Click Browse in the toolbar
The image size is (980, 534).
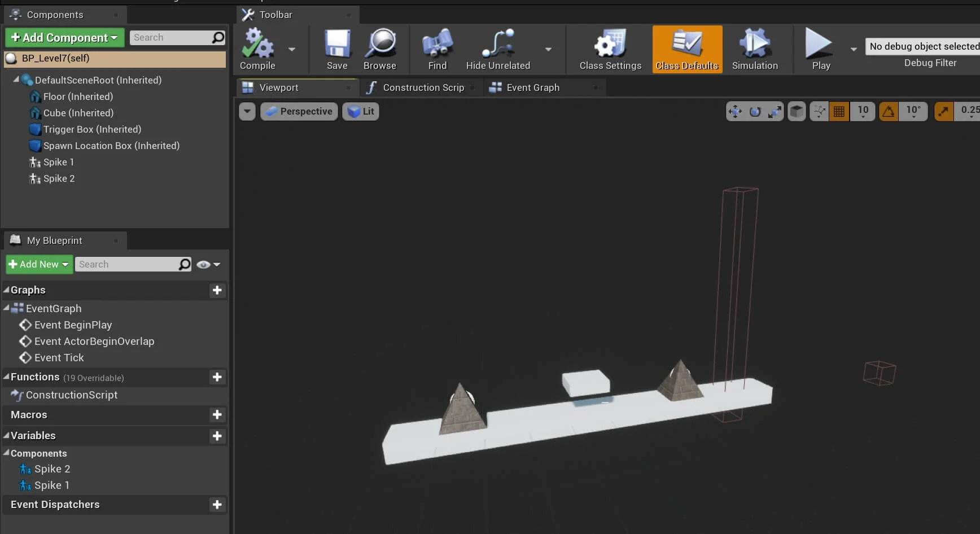[380, 45]
